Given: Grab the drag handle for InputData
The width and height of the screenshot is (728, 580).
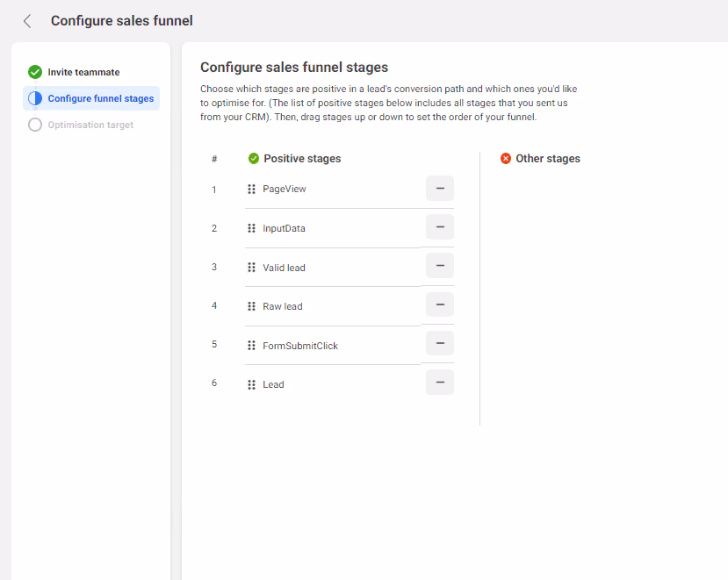Looking at the screenshot, I should (251, 228).
